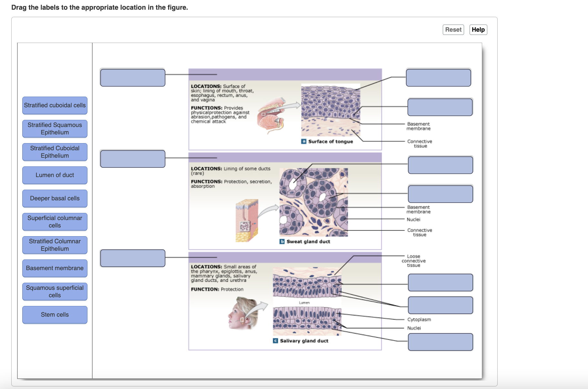
Task: Click the empty box just above 'Cytoplasm' label
Action: [441, 305]
